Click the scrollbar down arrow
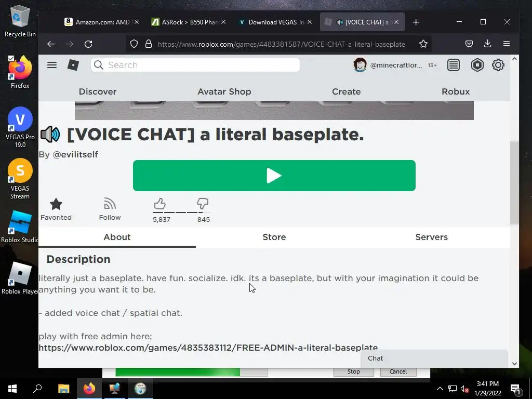This screenshot has width=532, height=399. [515, 363]
